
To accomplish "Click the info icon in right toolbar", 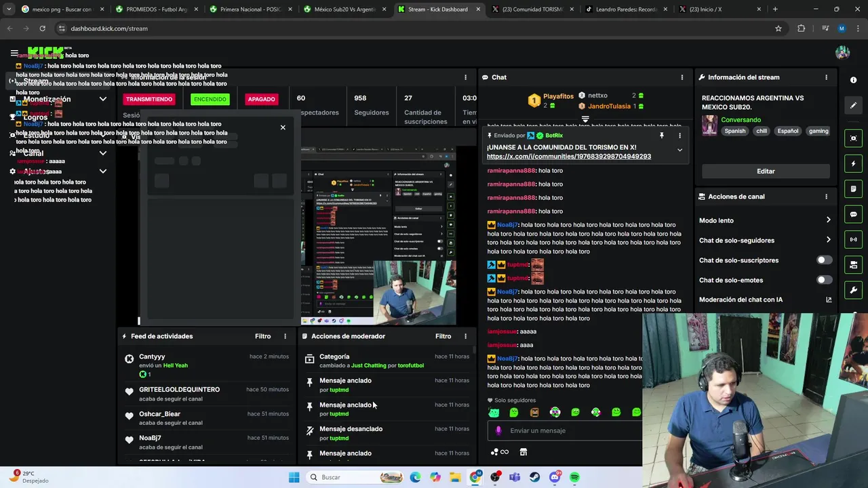I will click(x=853, y=80).
